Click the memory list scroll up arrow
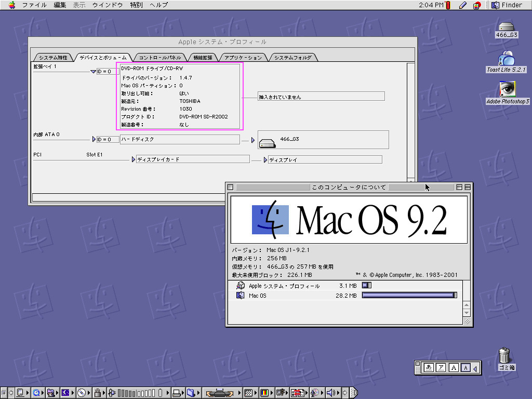Screen dimensions: 532x399 [x=467, y=305]
